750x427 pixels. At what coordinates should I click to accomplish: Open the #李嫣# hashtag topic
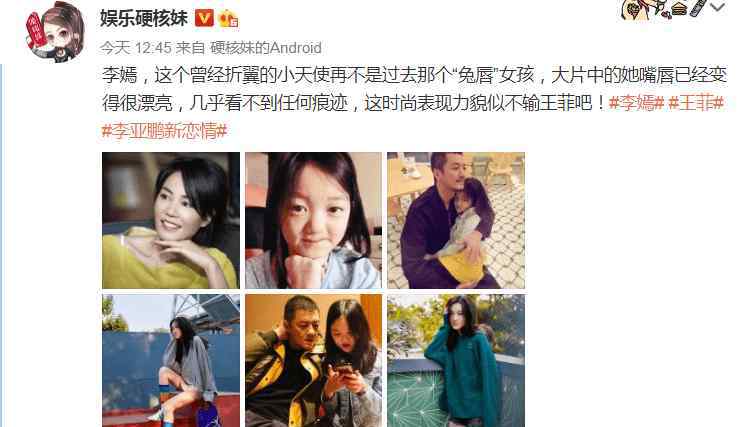click(637, 103)
